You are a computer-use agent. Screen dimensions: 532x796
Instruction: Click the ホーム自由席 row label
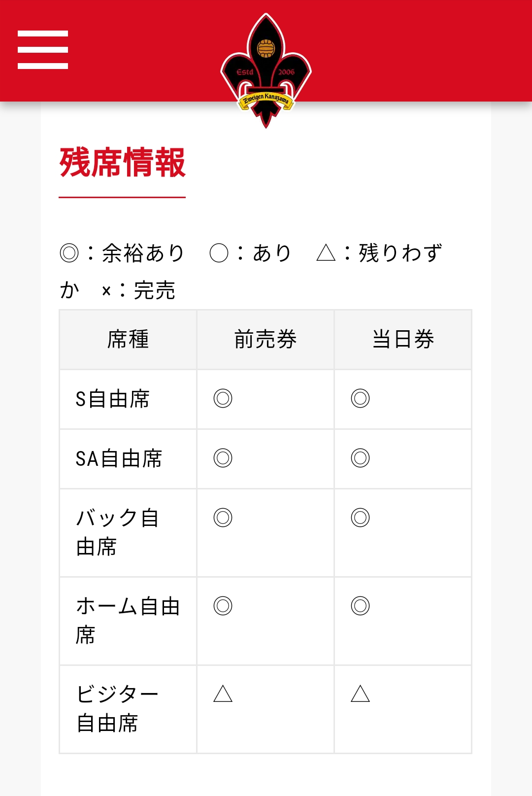pos(127,621)
